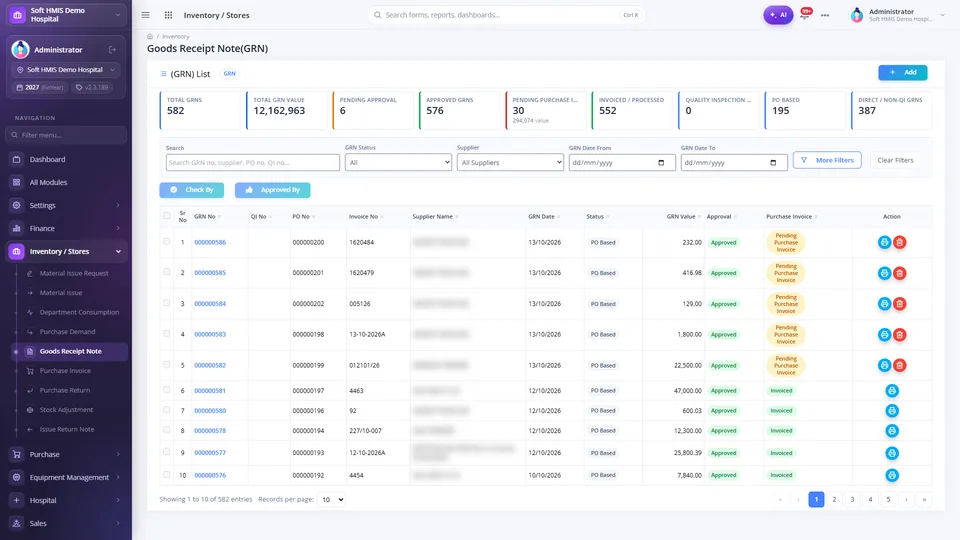Click the blue Add button
Screen dimensions: 960x540
(902, 72)
